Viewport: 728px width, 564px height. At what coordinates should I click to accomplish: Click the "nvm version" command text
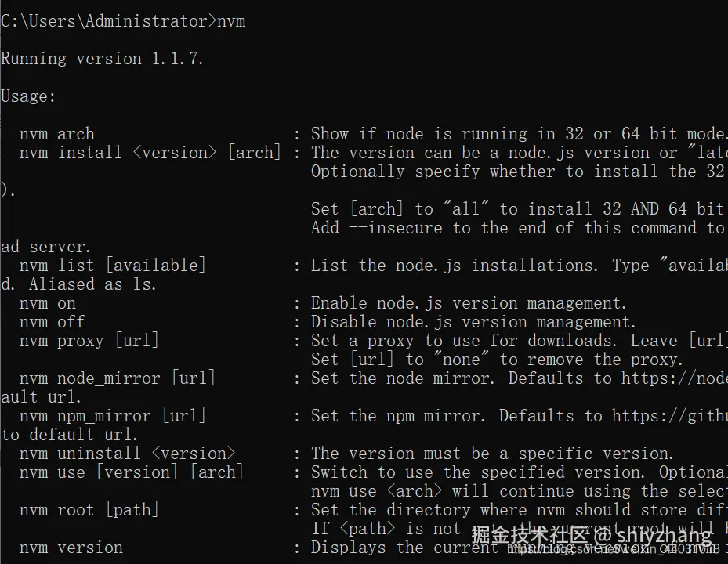[71, 548]
